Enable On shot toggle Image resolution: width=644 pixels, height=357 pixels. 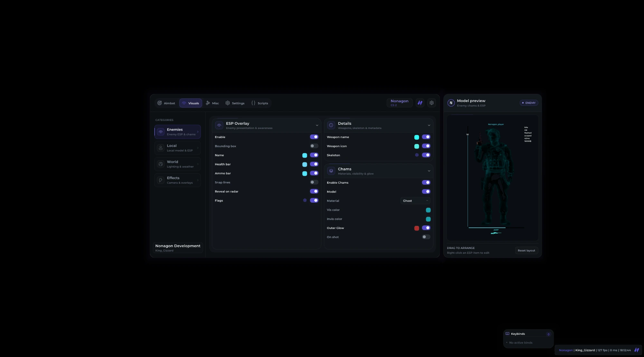pos(426,237)
